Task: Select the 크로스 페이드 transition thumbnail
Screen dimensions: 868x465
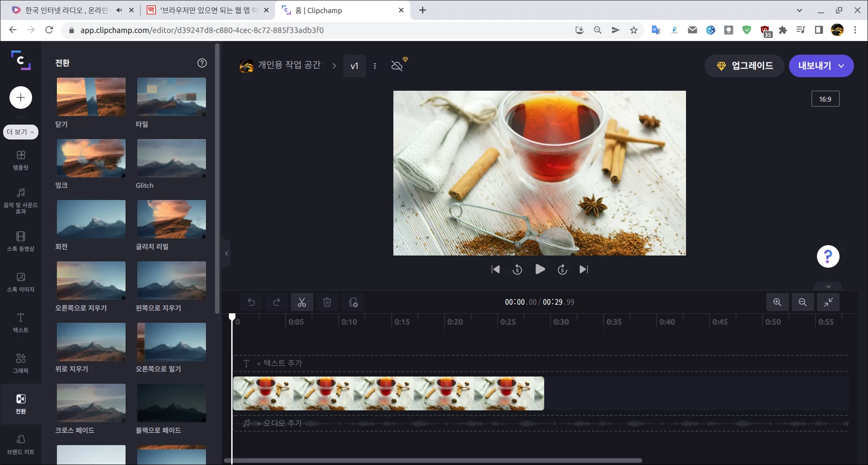Action: pyautogui.click(x=91, y=403)
